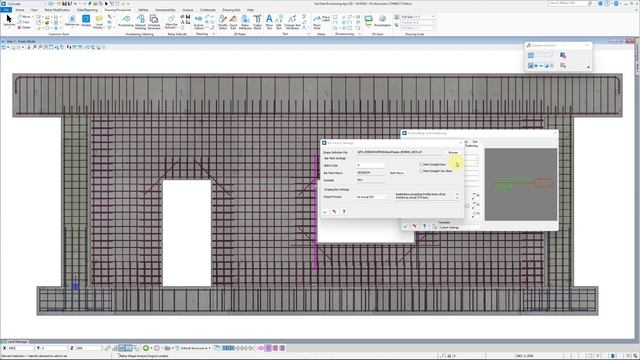Switch to the Collaborate tab
Screen dimensions: 640x360
point(208,9)
